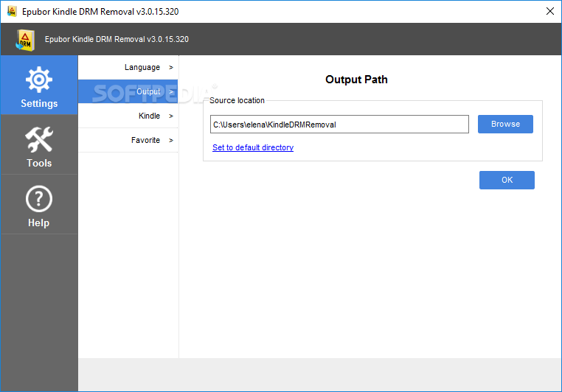The height and width of the screenshot is (392, 562).
Task: Select the Output settings item
Action: (x=128, y=91)
